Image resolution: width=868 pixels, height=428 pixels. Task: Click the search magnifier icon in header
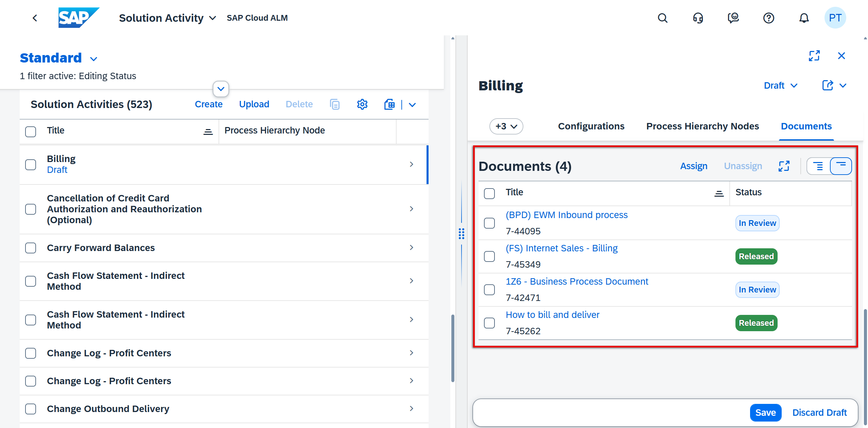point(662,18)
